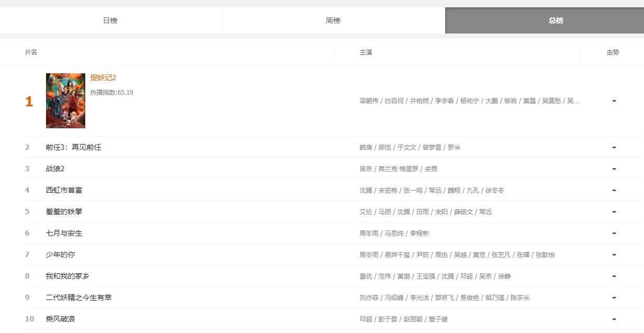The image size is (644, 333).
Task: Open the movie 七月与安生
Action: click(x=64, y=234)
